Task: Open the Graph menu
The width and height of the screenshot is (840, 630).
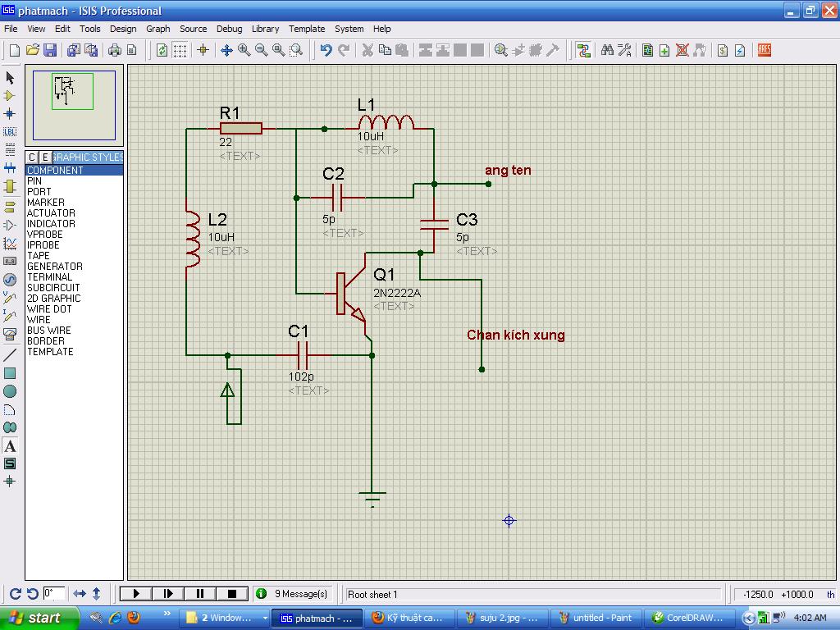Action: 158,29
